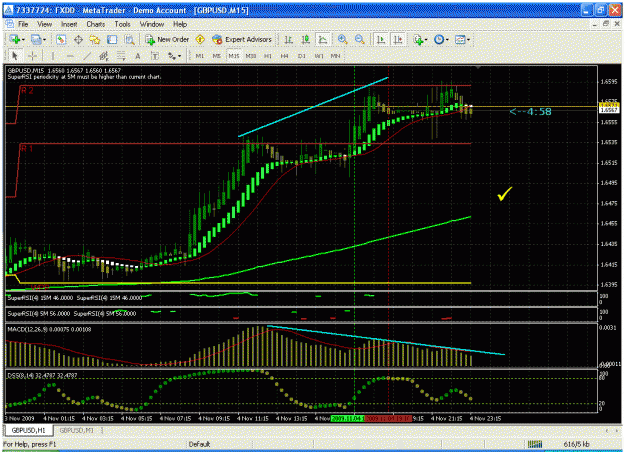Toggle Chart Shift button
Viewport: 625px width, 452px height.
pyautogui.click(x=398, y=39)
